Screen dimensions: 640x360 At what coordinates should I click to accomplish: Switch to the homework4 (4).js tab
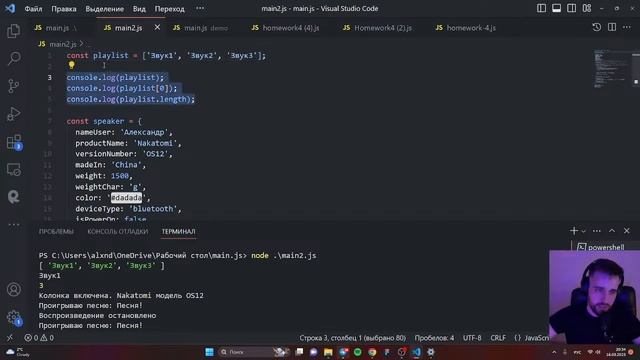(286, 28)
